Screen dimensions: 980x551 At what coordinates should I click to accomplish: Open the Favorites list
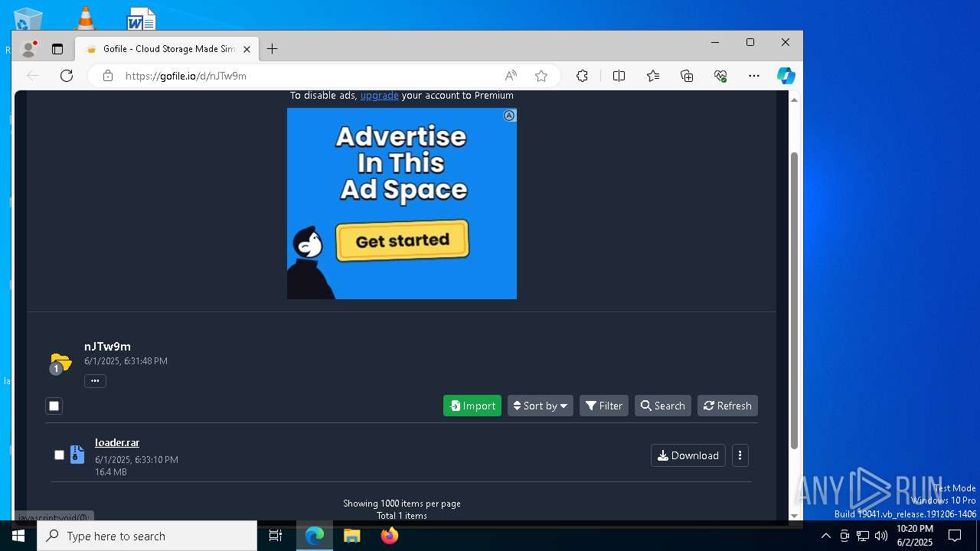[653, 76]
